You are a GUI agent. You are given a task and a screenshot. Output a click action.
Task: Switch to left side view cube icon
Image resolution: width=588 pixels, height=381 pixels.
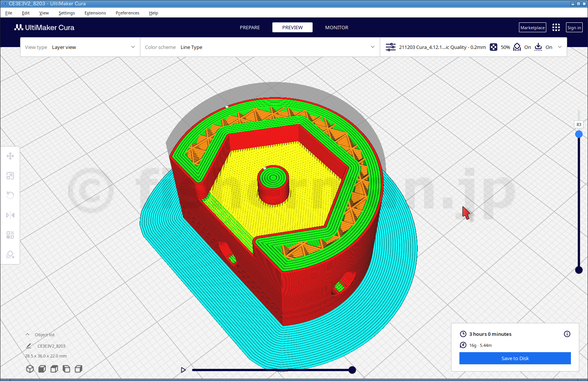pyautogui.click(x=66, y=369)
